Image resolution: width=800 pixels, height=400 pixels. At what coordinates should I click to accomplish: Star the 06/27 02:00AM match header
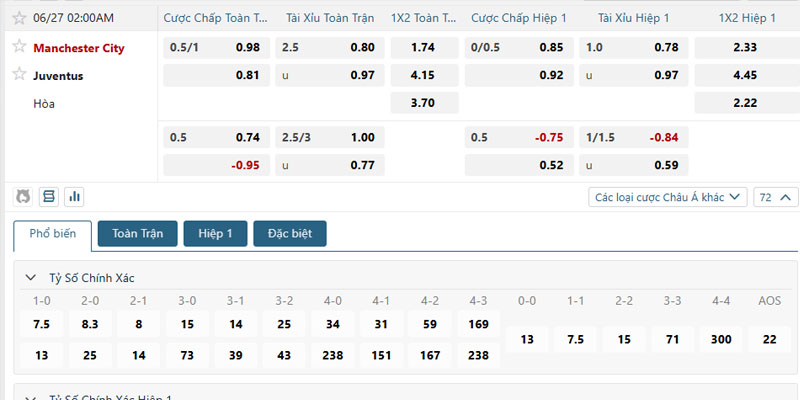point(19,18)
